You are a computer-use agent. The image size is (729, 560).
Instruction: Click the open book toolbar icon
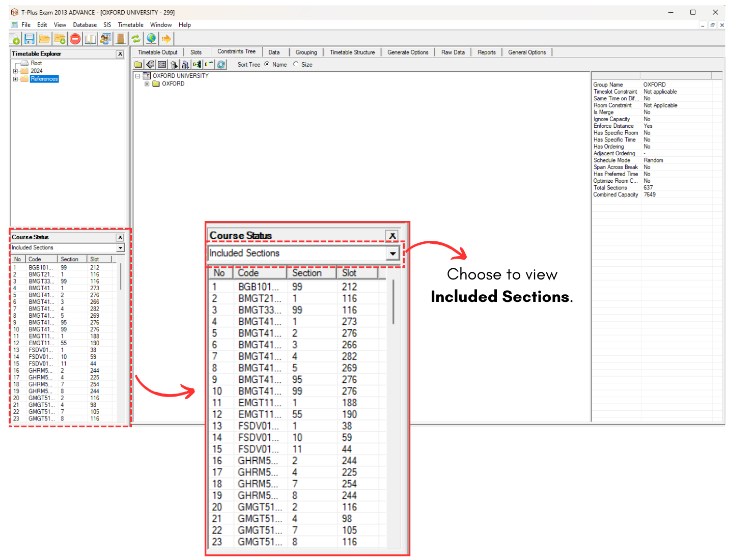click(x=90, y=39)
